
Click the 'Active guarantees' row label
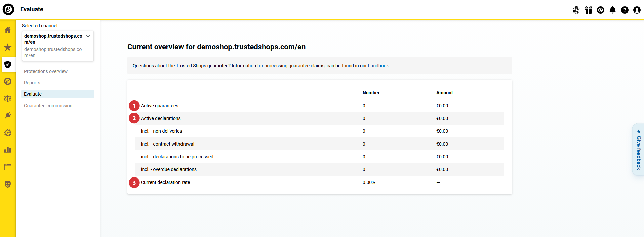point(160,106)
